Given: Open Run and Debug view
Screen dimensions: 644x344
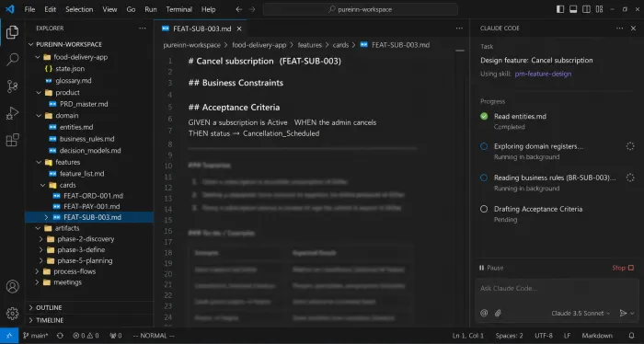Looking at the screenshot, I should (12, 113).
